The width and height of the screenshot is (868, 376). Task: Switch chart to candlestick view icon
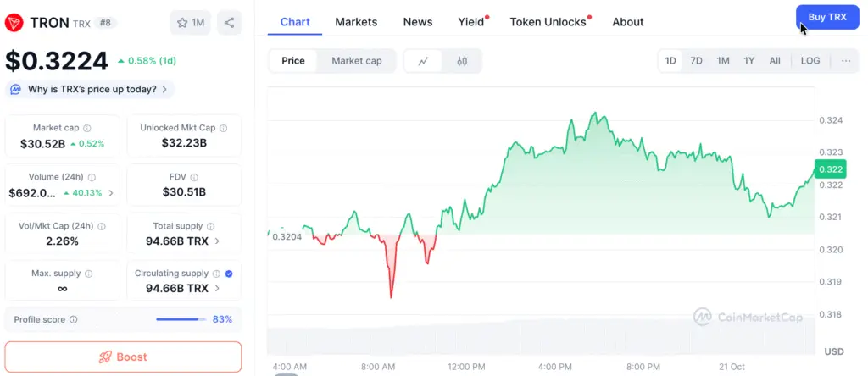click(x=462, y=61)
